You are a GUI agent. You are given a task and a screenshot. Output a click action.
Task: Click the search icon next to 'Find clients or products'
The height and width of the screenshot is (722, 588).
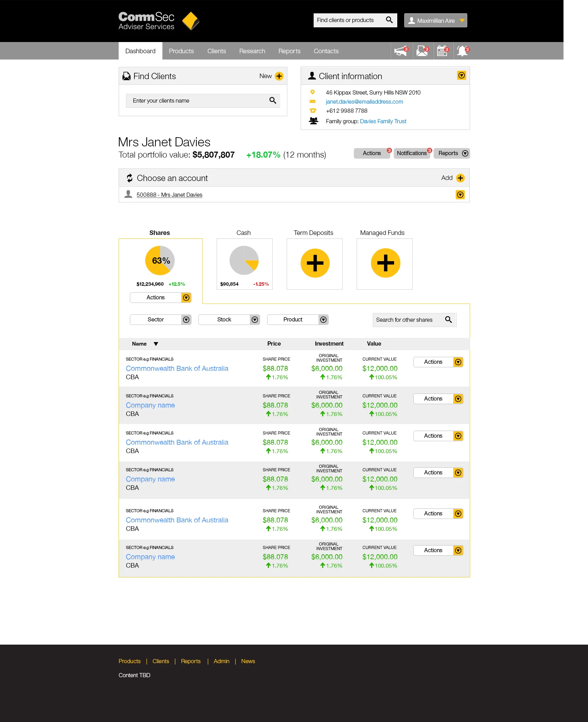[389, 20]
